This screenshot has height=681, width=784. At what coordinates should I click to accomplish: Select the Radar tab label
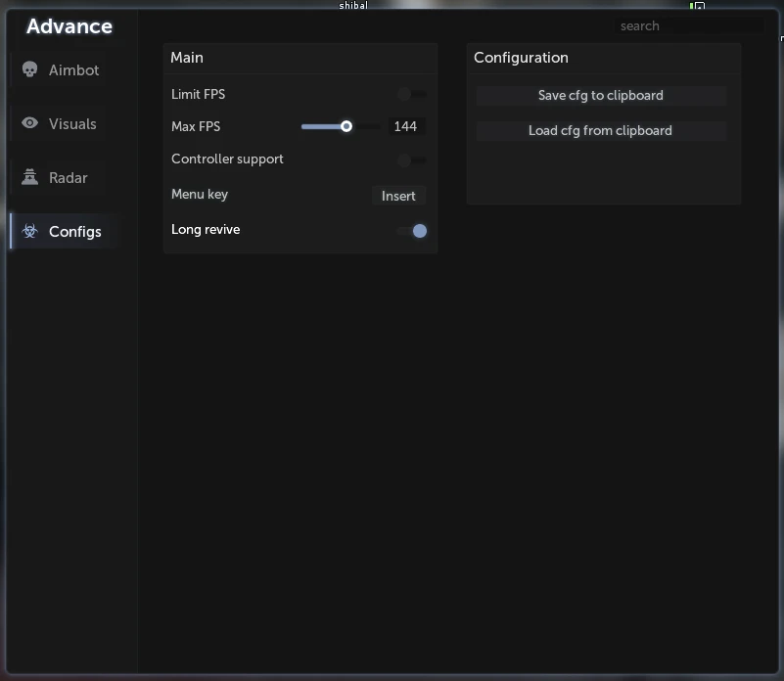tap(68, 178)
